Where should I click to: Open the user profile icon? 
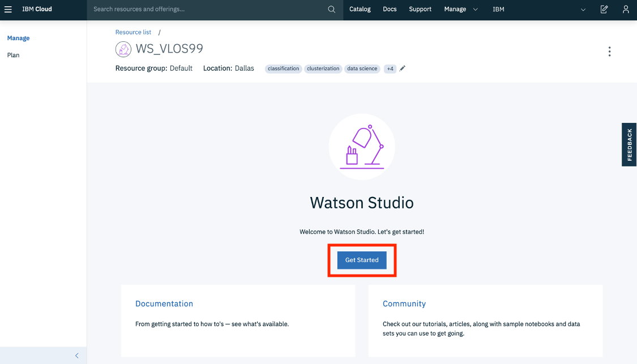pos(626,9)
